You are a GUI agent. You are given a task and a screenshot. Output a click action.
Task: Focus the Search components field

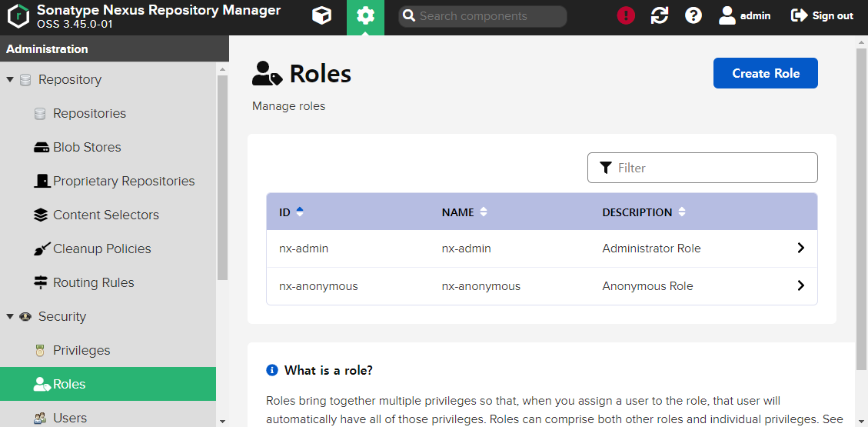coord(483,16)
